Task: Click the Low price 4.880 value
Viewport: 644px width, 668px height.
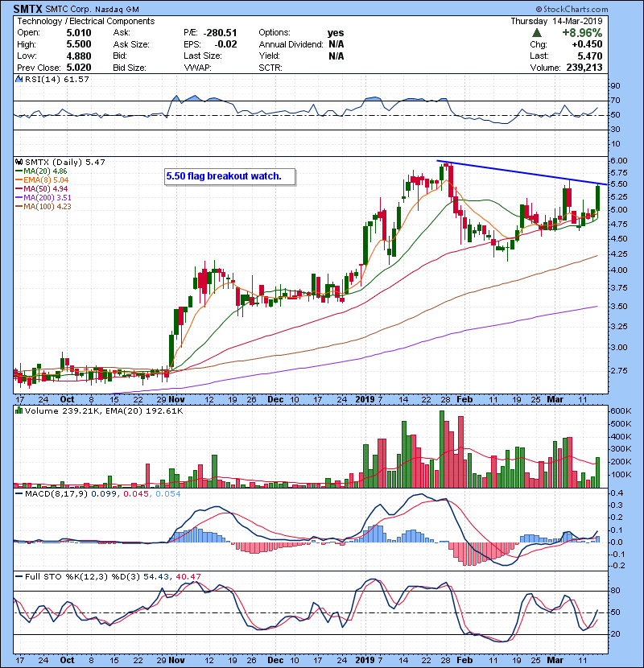Action: tap(79, 56)
